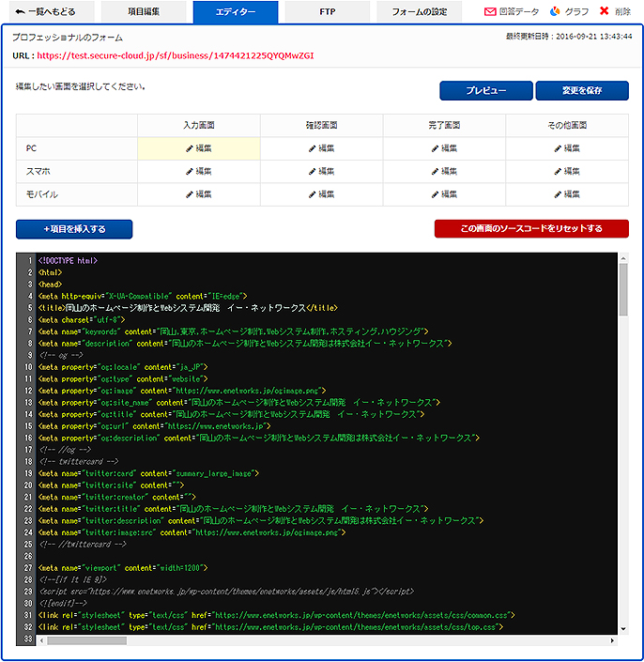
Task: Click the common.css stylesheet link line
Action: coord(276,615)
